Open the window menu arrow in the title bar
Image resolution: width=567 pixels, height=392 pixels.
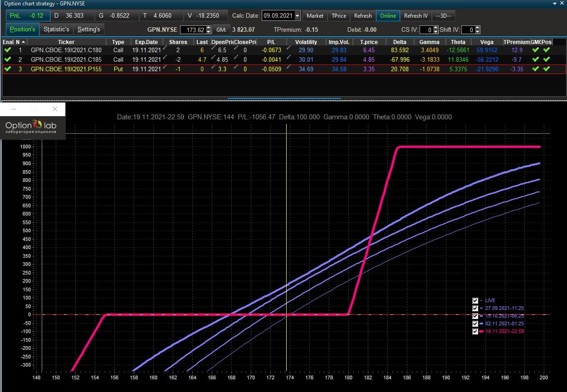pyautogui.click(x=555, y=3)
